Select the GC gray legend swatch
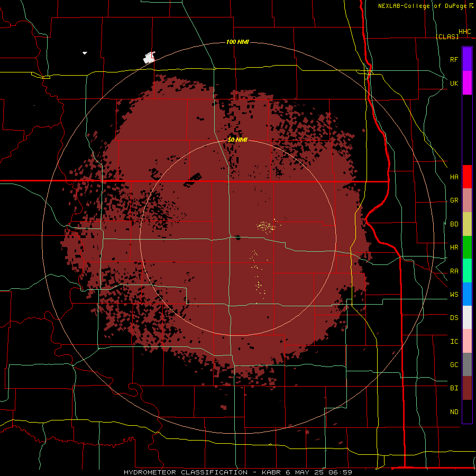This screenshot has width=476, height=476. 467,364
